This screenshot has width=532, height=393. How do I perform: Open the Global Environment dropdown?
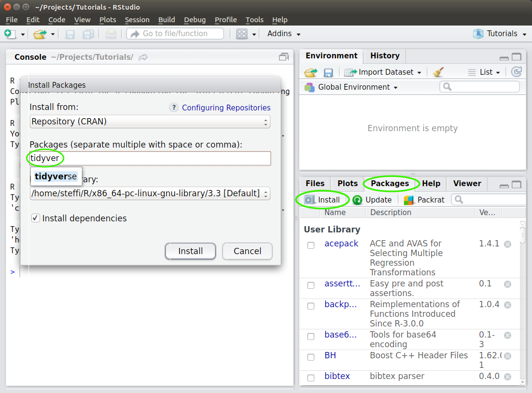(x=351, y=87)
